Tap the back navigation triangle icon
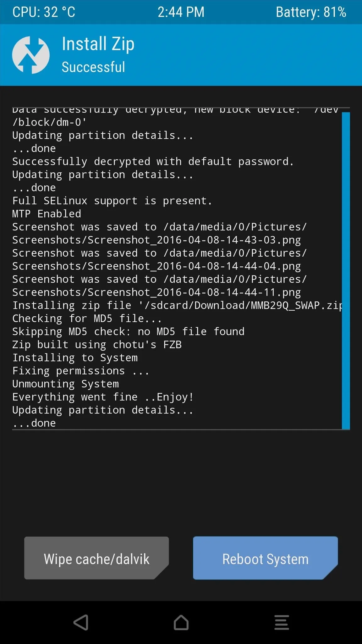This screenshot has height=644, width=362. [81, 622]
